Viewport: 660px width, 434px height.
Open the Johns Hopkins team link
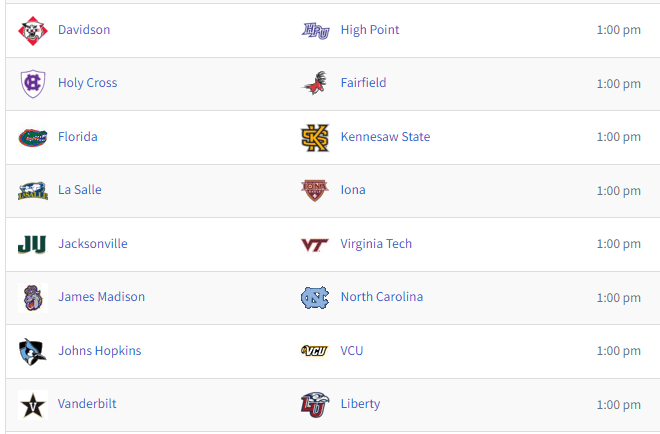(x=100, y=351)
